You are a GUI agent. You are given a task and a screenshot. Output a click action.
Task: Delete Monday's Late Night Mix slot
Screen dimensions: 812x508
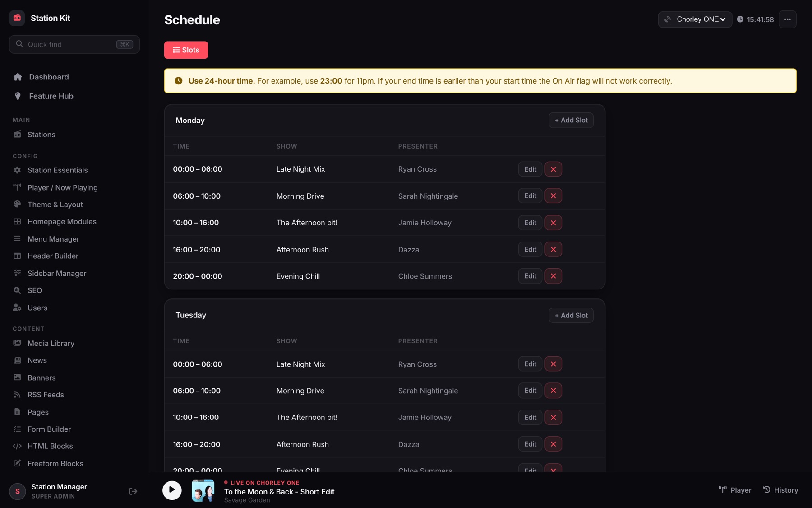[553, 169]
